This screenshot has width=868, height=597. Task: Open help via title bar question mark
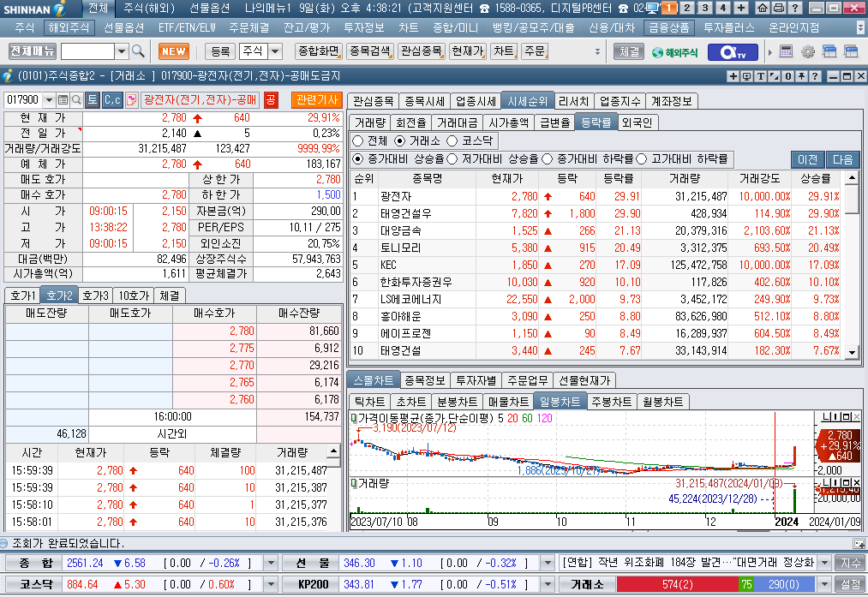pyautogui.click(x=795, y=8)
